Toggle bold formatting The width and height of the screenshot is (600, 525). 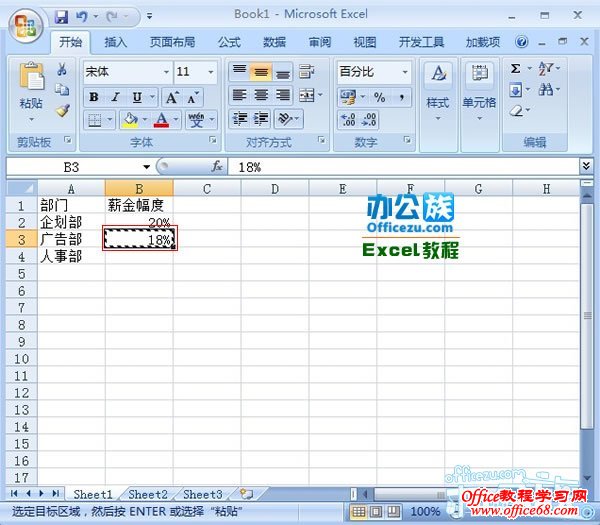click(x=94, y=97)
